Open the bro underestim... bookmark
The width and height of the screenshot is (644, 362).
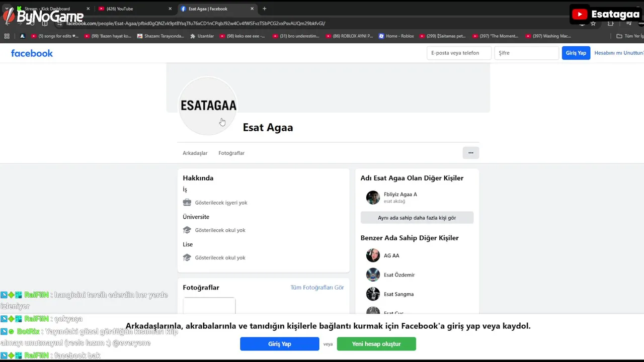[x=296, y=36]
